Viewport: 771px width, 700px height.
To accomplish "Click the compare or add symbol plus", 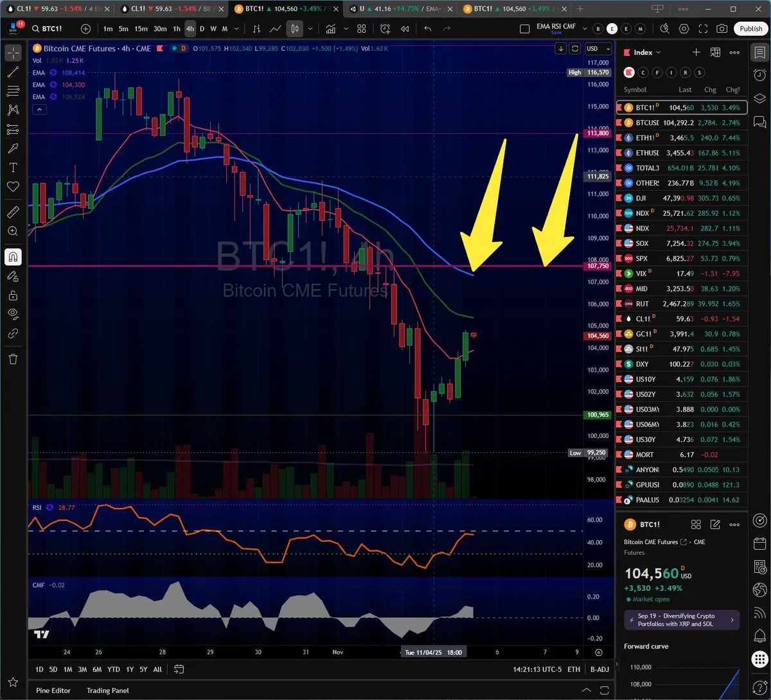I will pos(85,29).
